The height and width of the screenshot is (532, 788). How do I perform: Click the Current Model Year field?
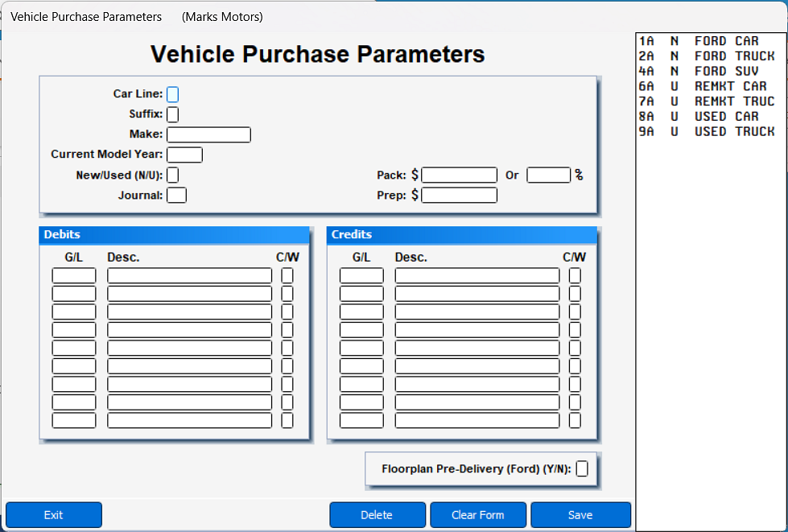(x=184, y=155)
